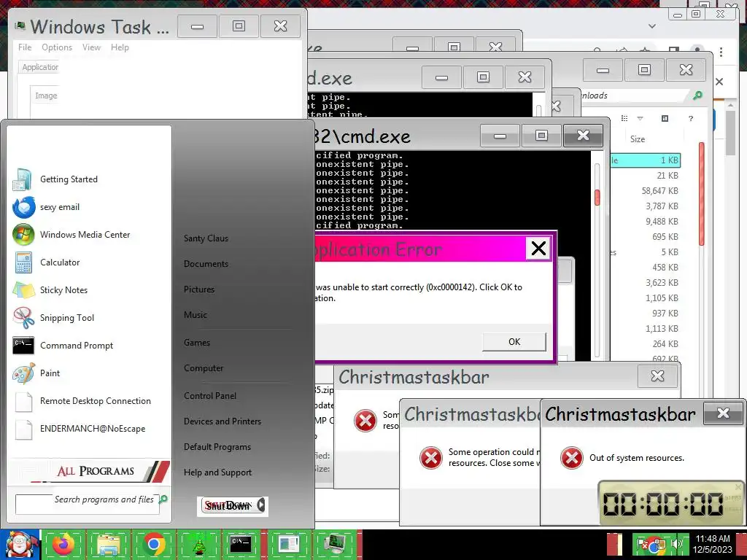747x560 pixels.
Task: Open Task Manager Help menu
Action: pos(120,47)
